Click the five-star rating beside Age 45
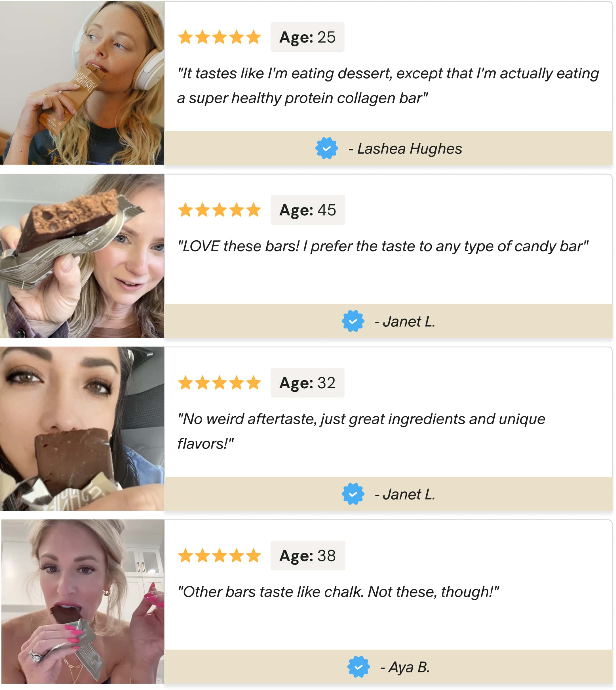 [219, 210]
